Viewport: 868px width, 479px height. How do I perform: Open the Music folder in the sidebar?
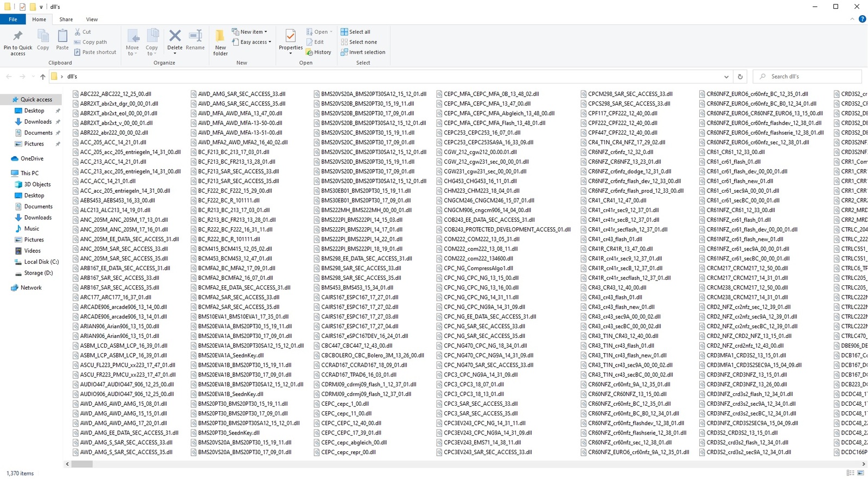[x=27, y=229]
